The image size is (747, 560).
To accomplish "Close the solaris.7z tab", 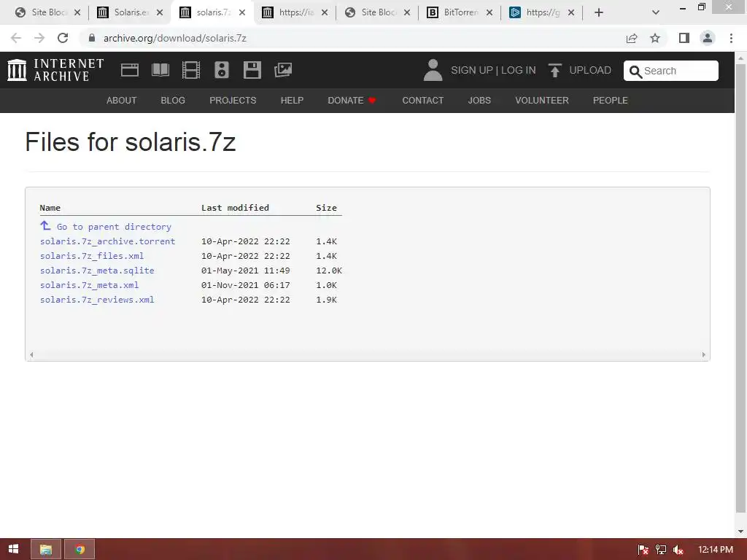I will click(x=242, y=13).
